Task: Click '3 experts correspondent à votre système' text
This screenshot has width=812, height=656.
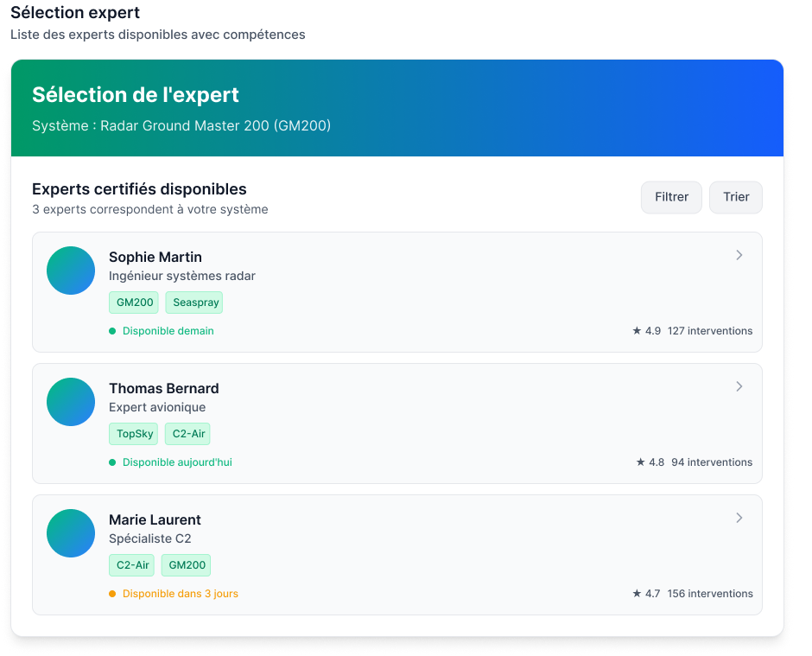Action: pyautogui.click(x=150, y=209)
